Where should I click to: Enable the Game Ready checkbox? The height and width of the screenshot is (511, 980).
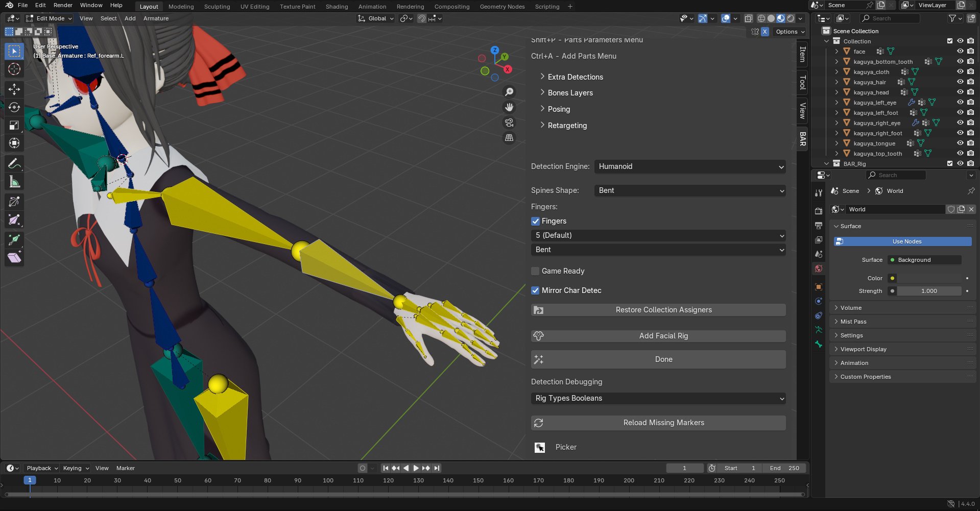point(535,271)
